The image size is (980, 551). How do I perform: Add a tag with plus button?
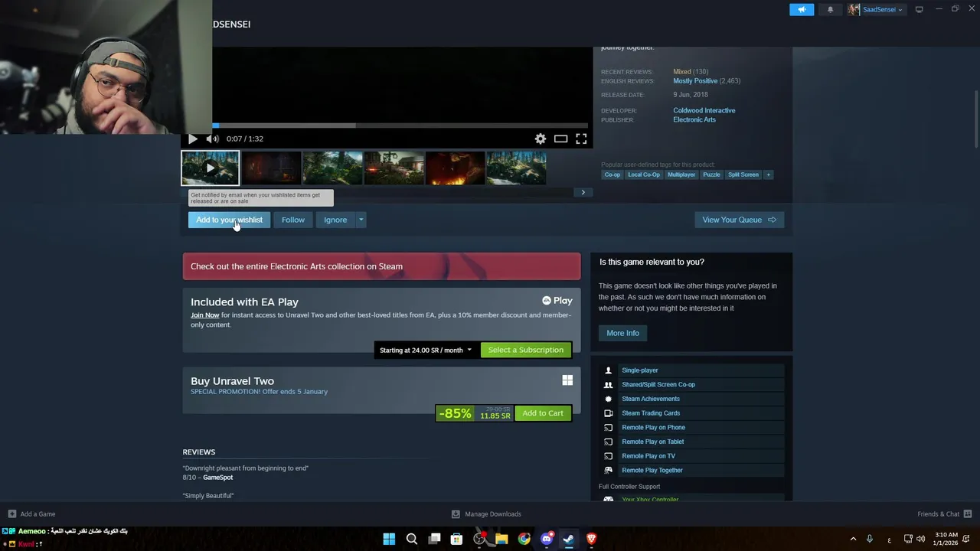[769, 174]
